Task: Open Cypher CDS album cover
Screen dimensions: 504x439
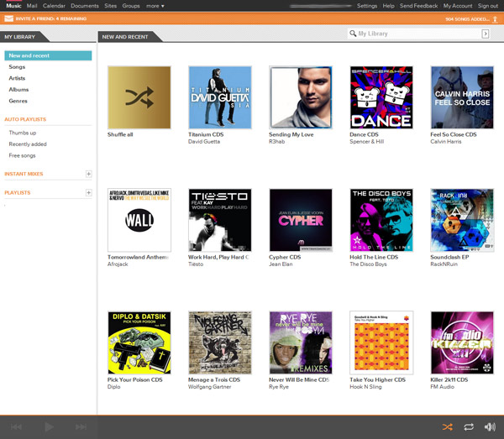Action: (x=301, y=220)
